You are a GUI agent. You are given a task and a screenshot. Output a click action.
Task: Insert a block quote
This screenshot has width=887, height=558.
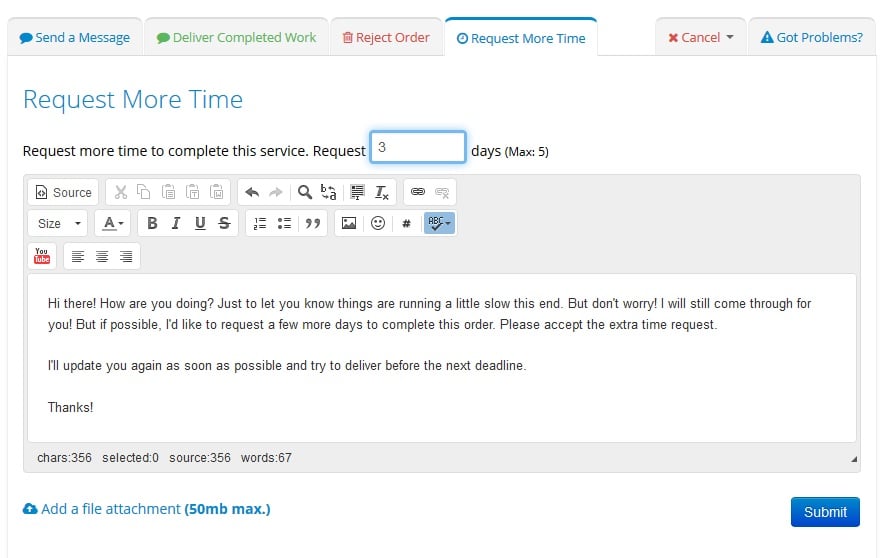pyautogui.click(x=313, y=223)
